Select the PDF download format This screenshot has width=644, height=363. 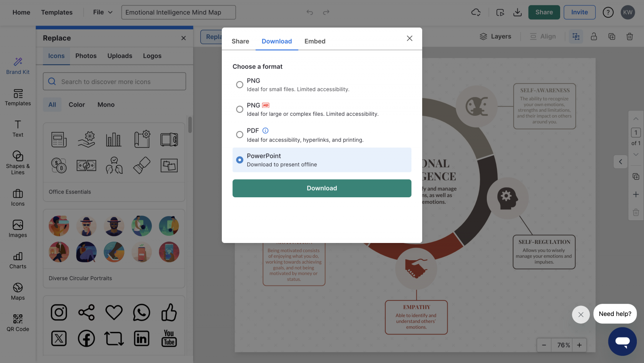(239, 134)
